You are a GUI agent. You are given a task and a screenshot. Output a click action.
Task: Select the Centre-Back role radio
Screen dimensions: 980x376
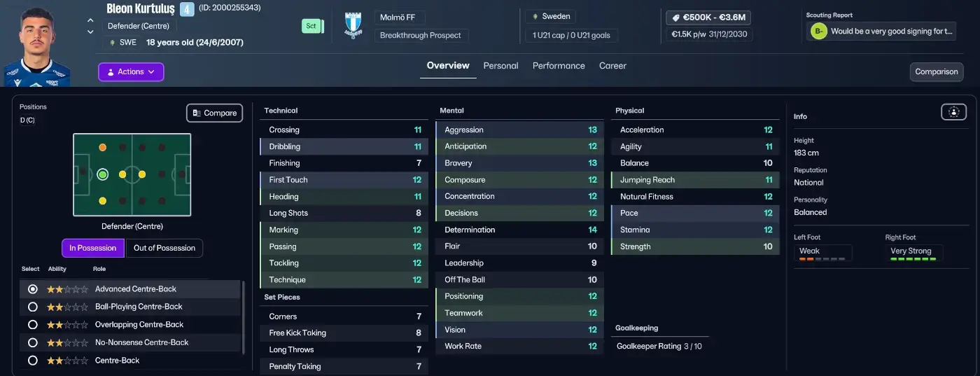(x=32, y=361)
